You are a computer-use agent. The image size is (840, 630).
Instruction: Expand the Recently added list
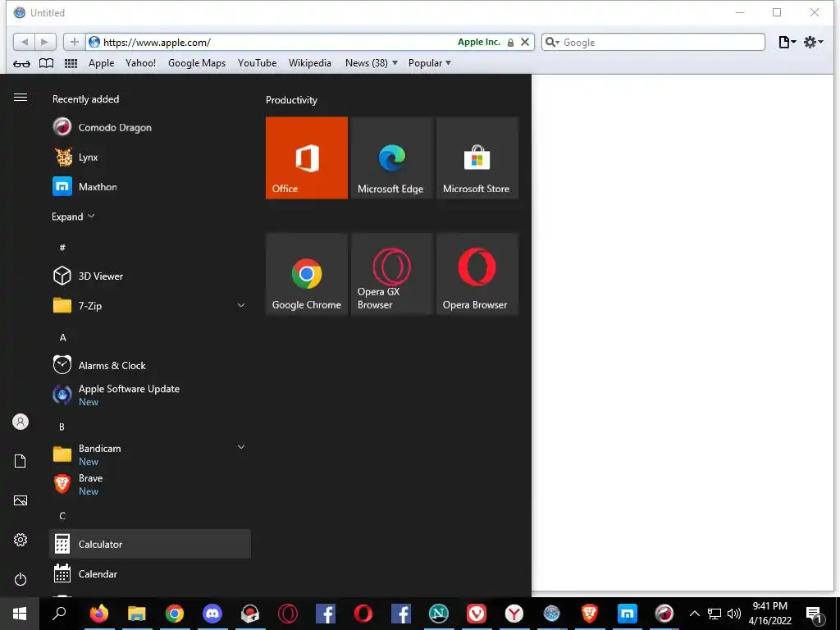coord(73,217)
